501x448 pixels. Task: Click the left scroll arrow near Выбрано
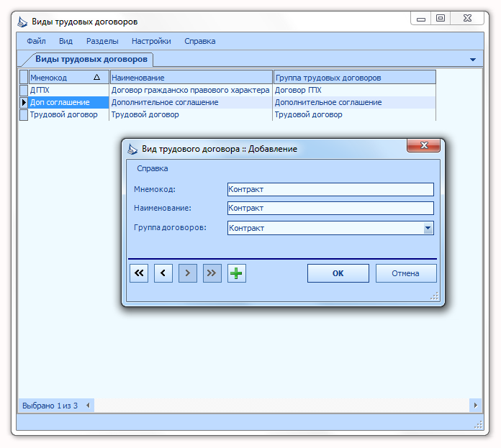89,406
